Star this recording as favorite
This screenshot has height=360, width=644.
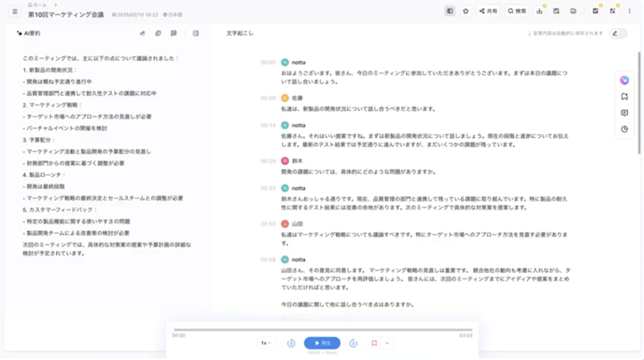[466, 11]
